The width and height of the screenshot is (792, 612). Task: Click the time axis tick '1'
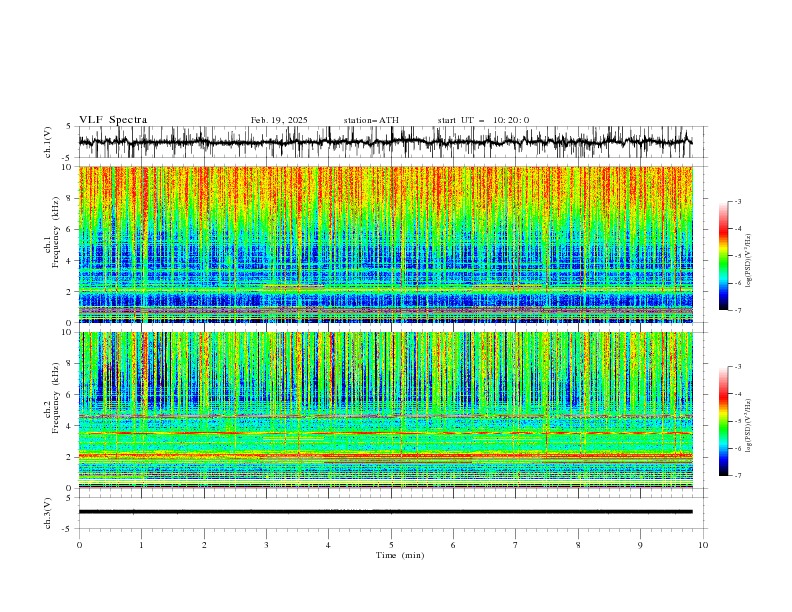tap(141, 545)
